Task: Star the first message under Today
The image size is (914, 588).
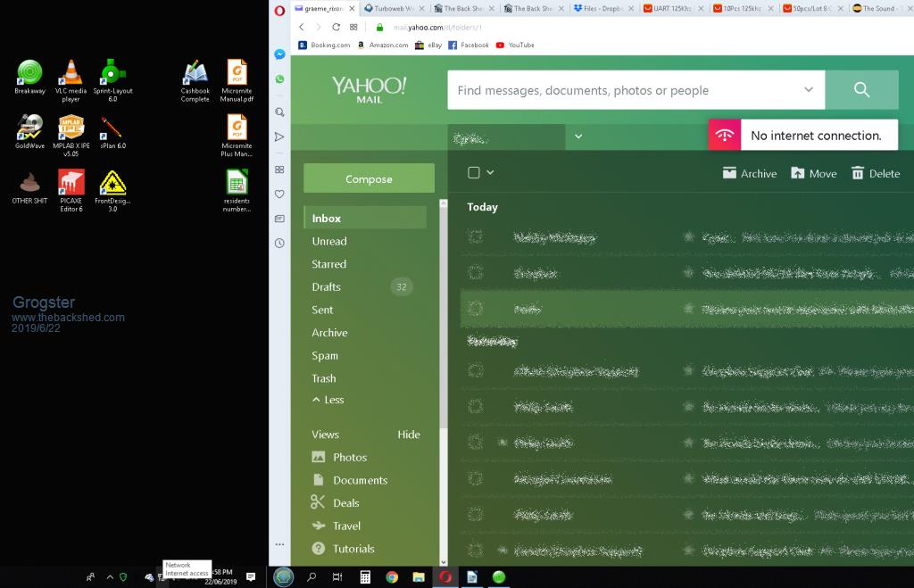Action: pos(688,236)
